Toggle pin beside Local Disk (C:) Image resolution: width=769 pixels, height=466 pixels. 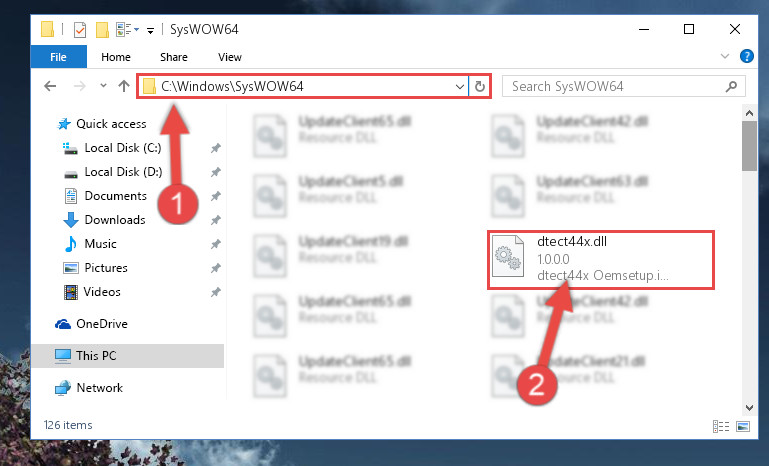pos(215,148)
